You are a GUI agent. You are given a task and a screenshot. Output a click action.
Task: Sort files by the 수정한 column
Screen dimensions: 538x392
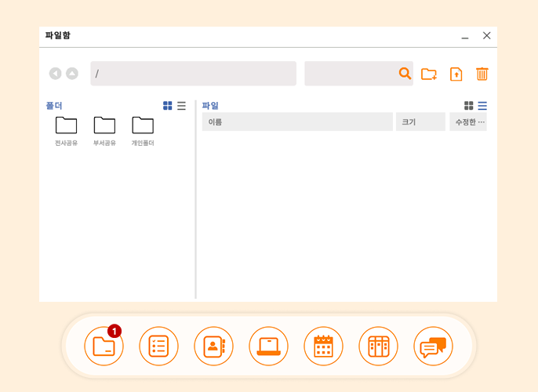point(468,122)
